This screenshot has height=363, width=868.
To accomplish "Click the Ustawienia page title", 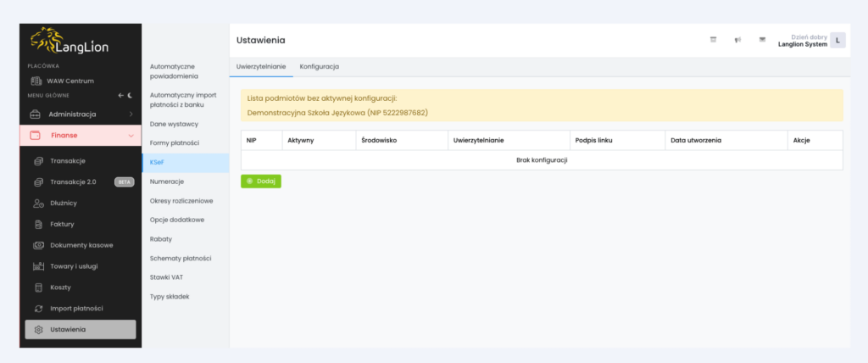I will pyautogui.click(x=261, y=41).
